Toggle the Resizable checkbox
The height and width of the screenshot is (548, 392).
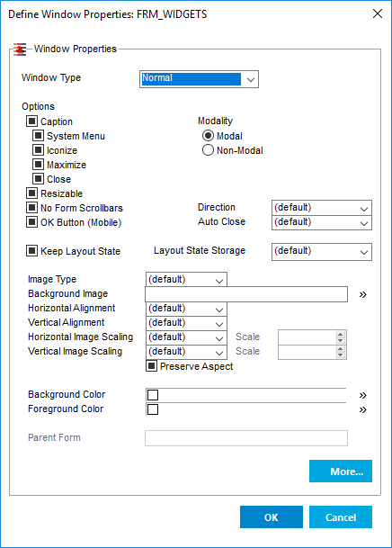coord(31,193)
